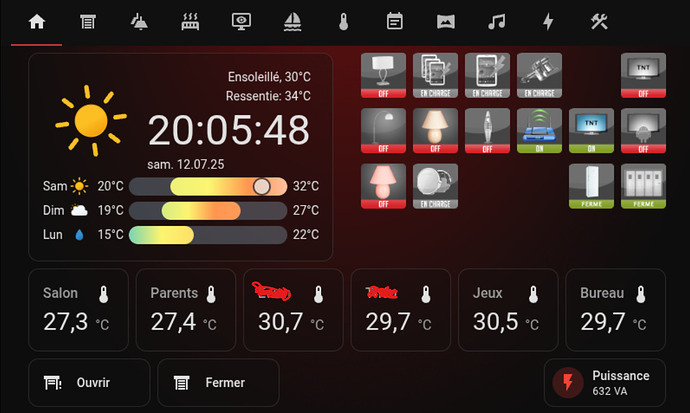Click Saturday's temperature range bar marker
The image size is (690, 413).
click(262, 186)
